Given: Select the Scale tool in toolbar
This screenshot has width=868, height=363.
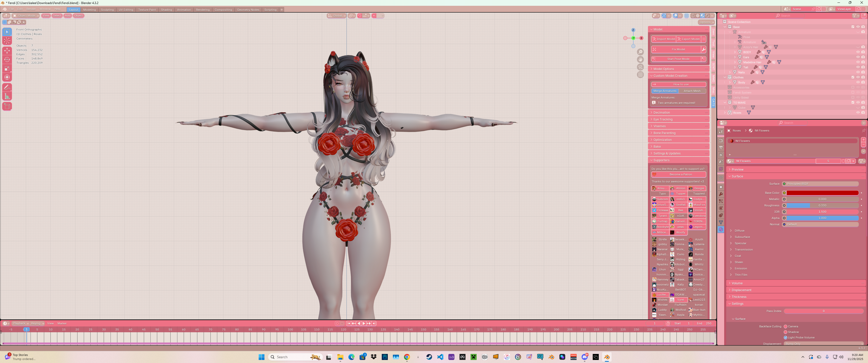Looking at the screenshot, I should [x=7, y=68].
